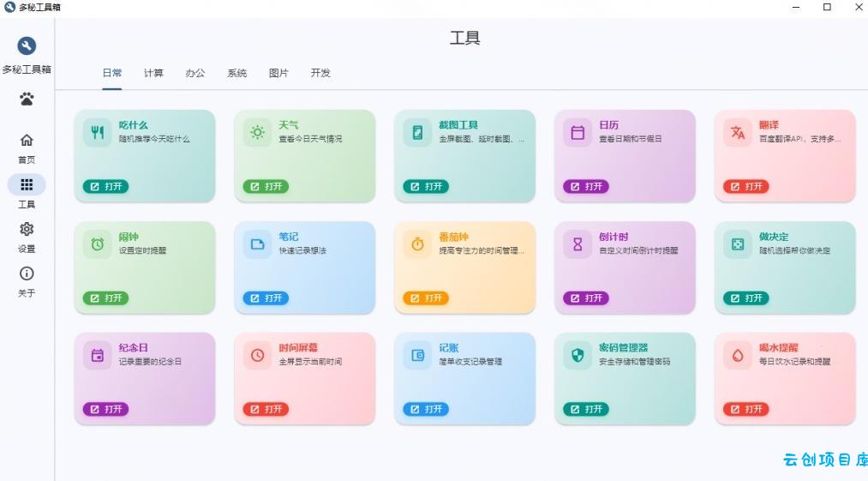Open 喝水提醒 with its 打开 button
This screenshot has width=868, height=481.
745,409
